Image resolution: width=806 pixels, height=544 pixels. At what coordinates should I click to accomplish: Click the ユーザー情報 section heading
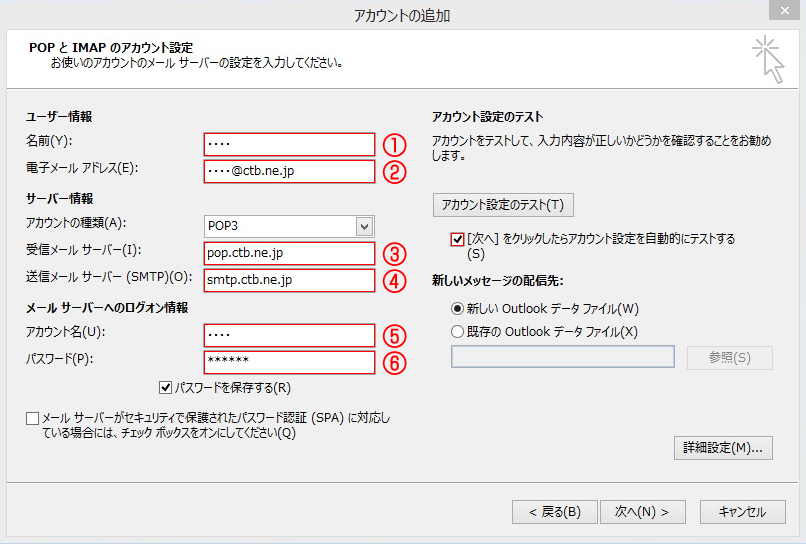click(x=59, y=117)
